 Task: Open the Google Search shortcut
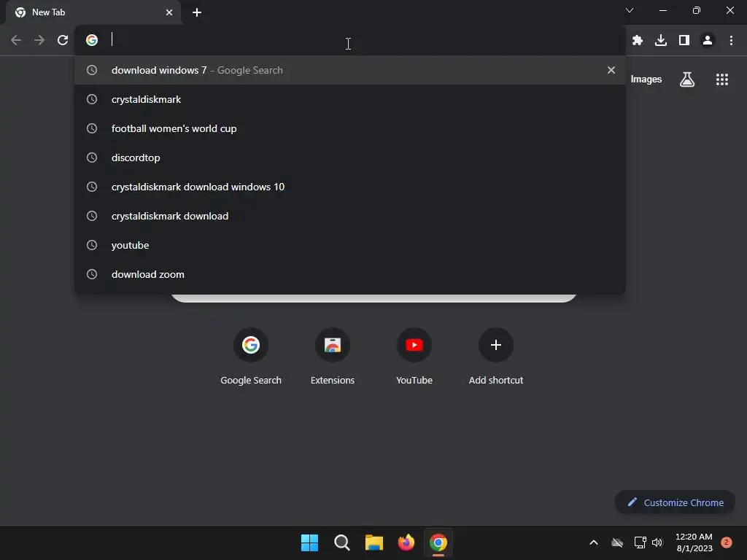coord(251,357)
